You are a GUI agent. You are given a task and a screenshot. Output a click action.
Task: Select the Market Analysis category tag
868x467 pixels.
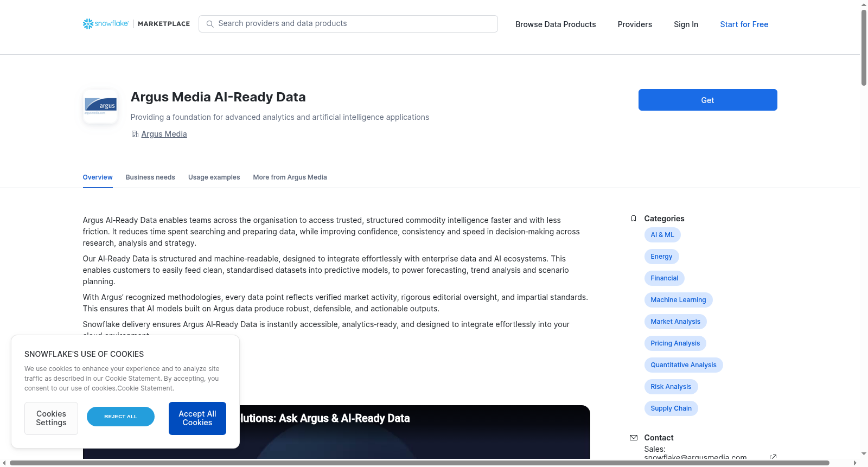click(675, 322)
